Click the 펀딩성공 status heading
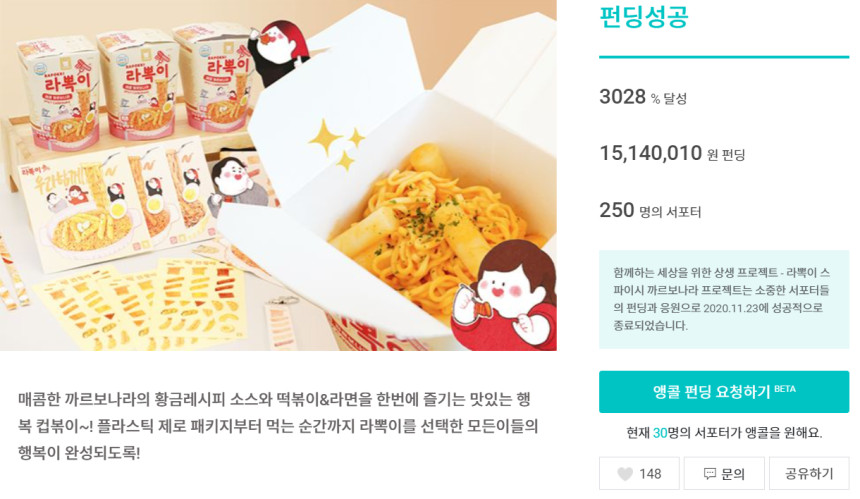This screenshot has height=499, width=860. tap(643, 16)
